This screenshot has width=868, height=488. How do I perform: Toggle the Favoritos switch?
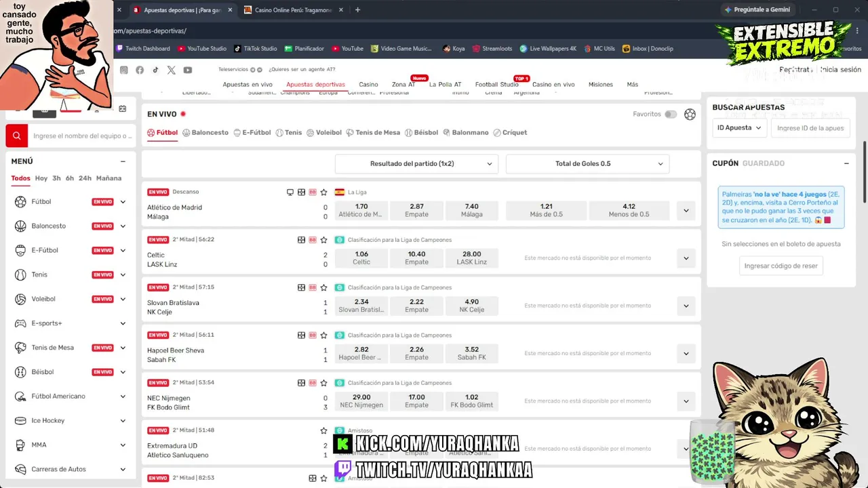(671, 115)
